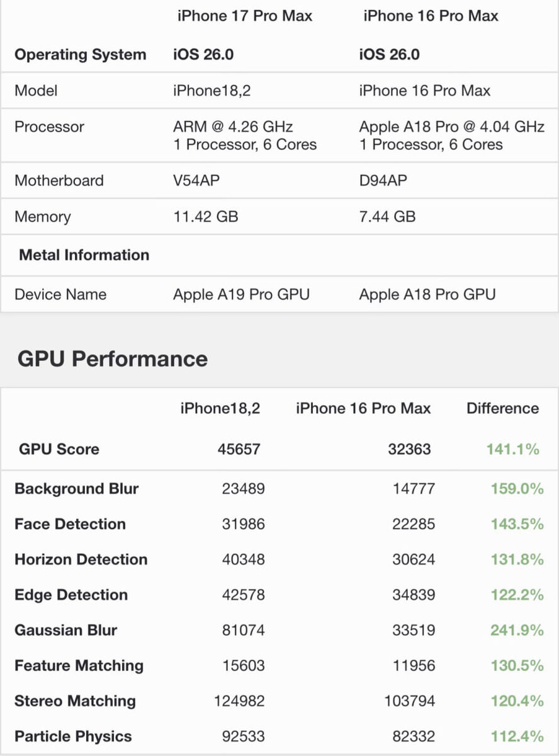Click the Metal Information section header
559x756 pixels.
pyautogui.click(x=84, y=255)
